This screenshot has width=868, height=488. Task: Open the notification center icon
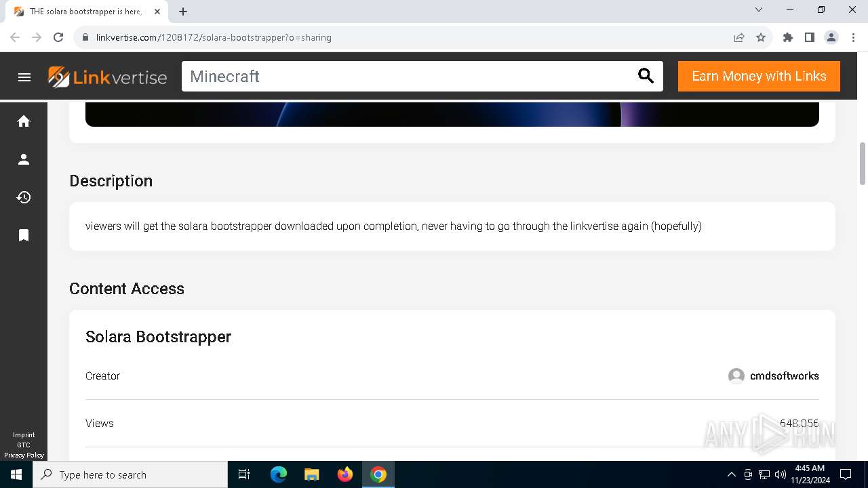pos(846,474)
